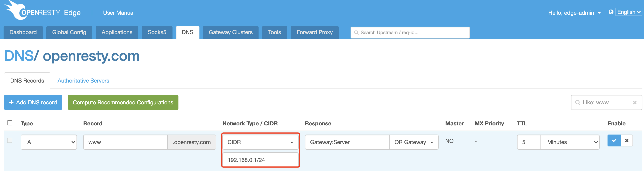The width and height of the screenshot is (644, 177).
Task: Check the www record row checkbox
Action: (10, 140)
